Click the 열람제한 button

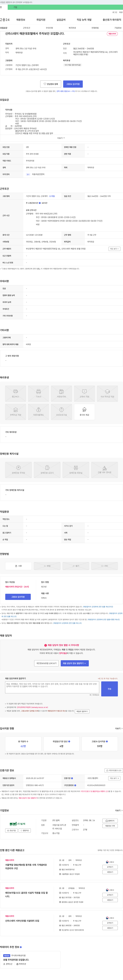point(25,831)
